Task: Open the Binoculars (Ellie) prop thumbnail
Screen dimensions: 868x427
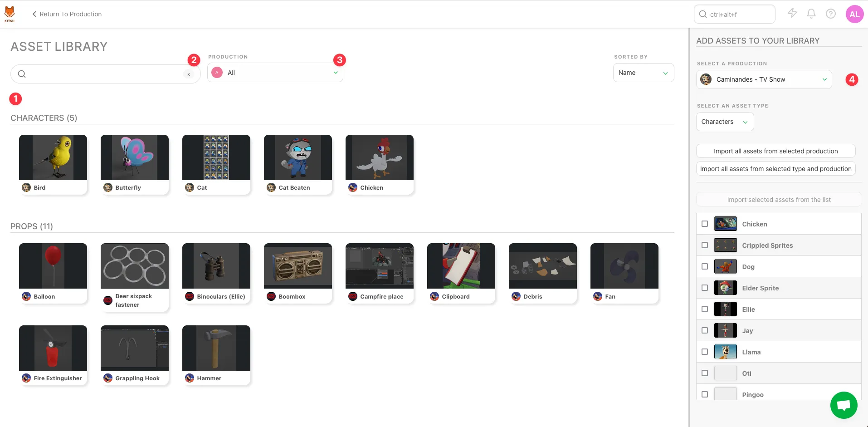Action: 216,266
